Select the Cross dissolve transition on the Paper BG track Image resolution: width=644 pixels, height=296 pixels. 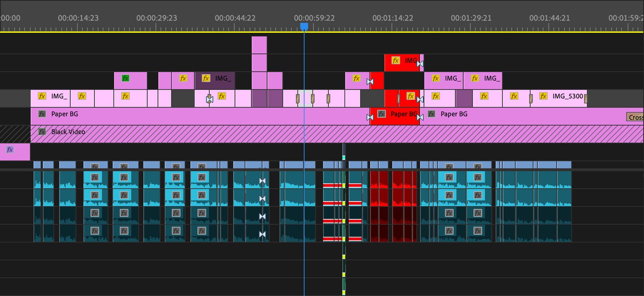(635, 117)
